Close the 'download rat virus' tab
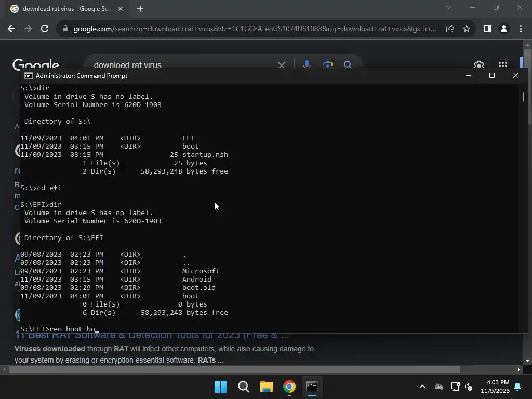Screen dimensions: 532x399 coord(121,9)
